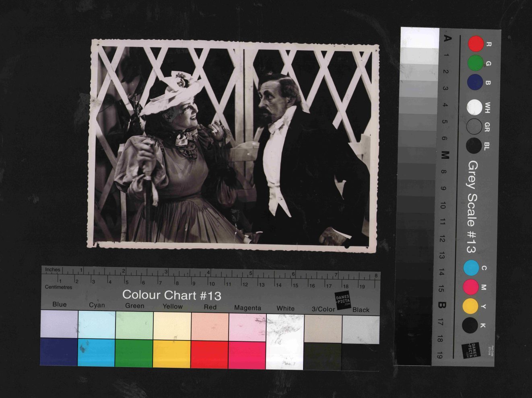Select the cyan C circle
The height and width of the screenshot is (398, 532).
[x=471, y=268]
